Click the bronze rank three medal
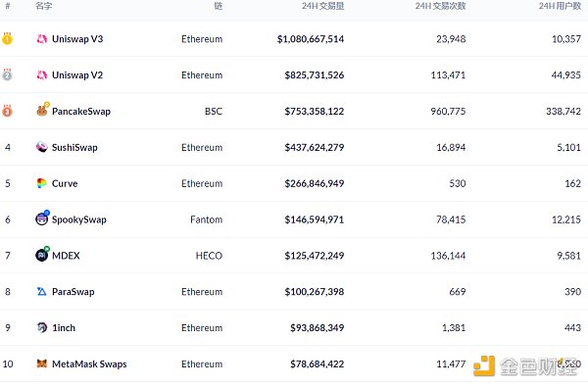 coord(7,111)
